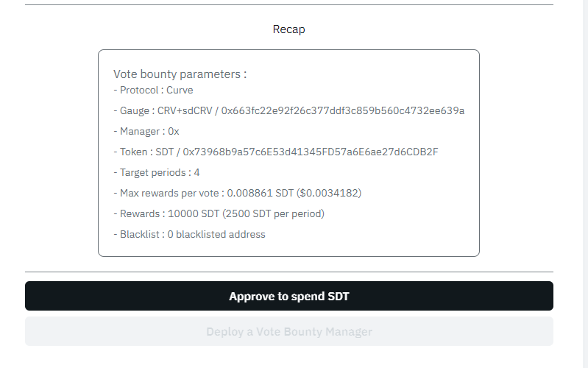This screenshot has height=368, width=588.
Task: Select the Vote bounty parameters title
Action: tap(180, 74)
